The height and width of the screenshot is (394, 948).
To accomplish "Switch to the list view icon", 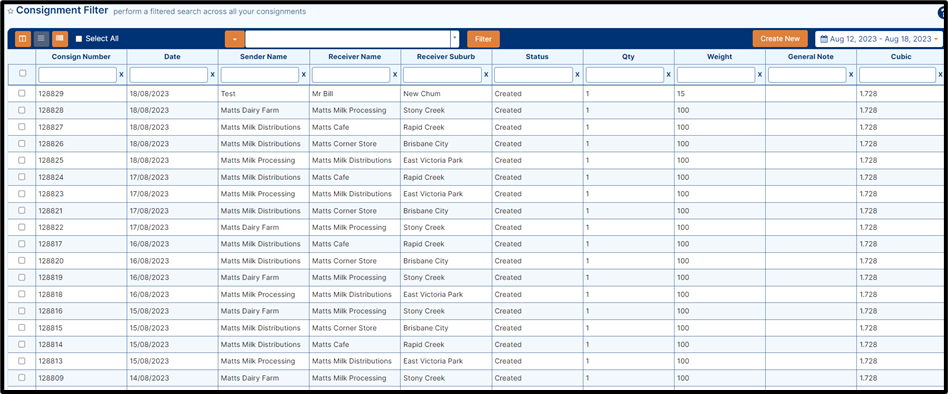I will click(41, 39).
